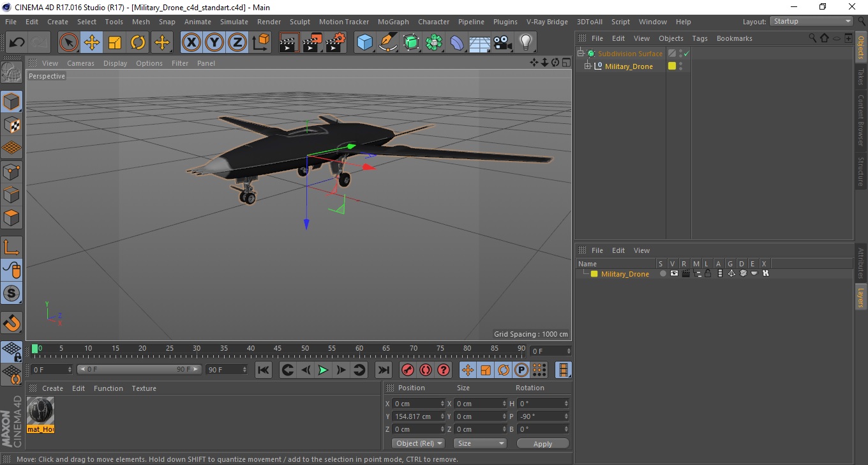Click the Go to Start button
The height and width of the screenshot is (465, 868).
[x=264, y=370]
